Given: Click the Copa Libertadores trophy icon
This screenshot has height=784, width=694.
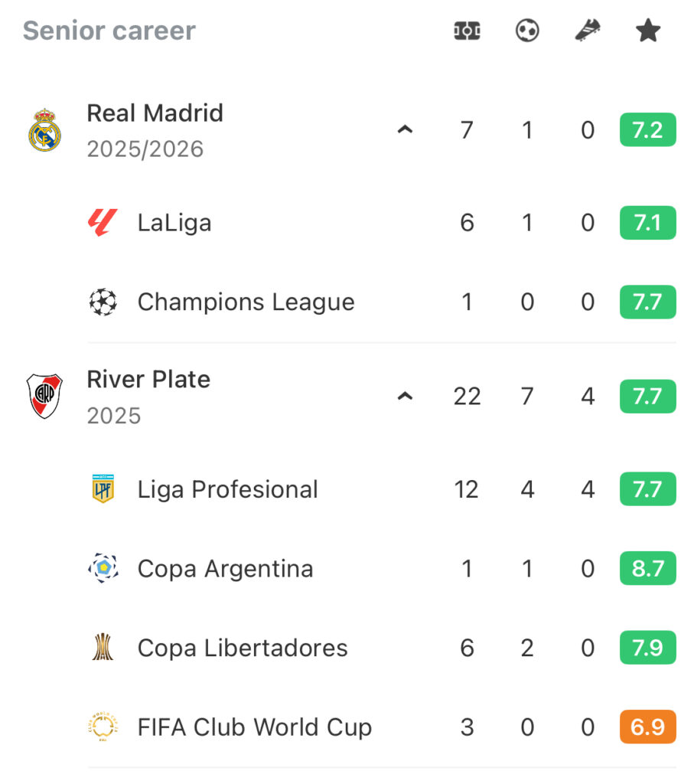Looking at the screenshot, I should tap(103, 648).
